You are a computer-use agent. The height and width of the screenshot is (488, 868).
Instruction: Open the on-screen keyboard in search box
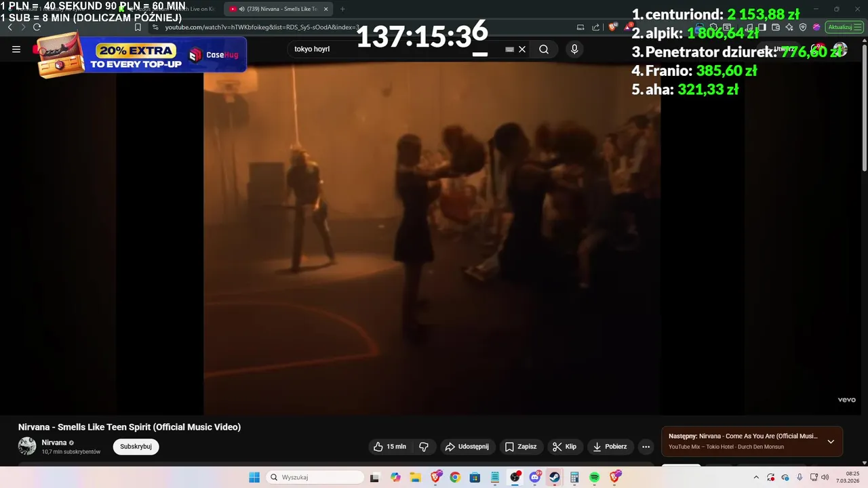[x=509, y=49]
